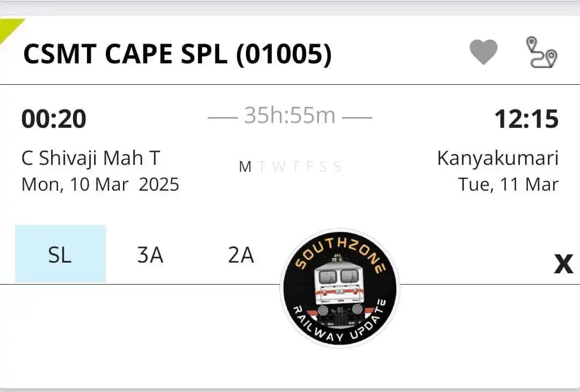Click the green corner ribbon marker
Viewport: 580px width, 392px height.
point(9,29)
